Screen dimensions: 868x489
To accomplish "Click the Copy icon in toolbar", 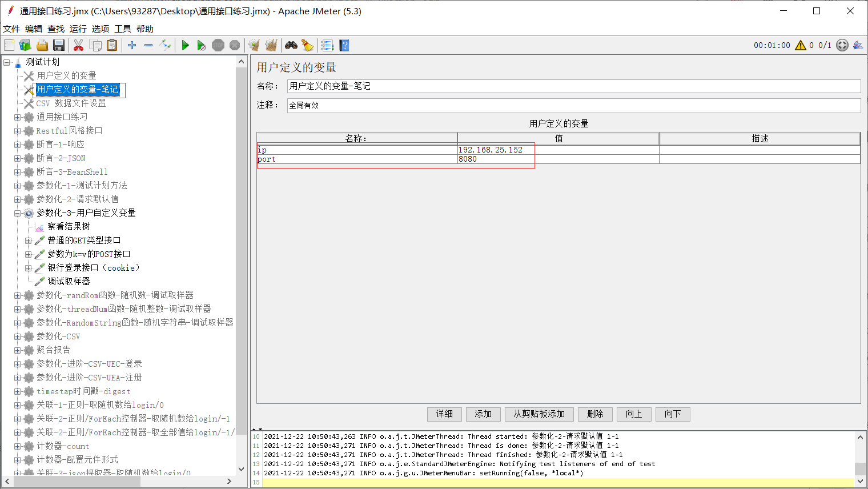I will pos(95,45).
